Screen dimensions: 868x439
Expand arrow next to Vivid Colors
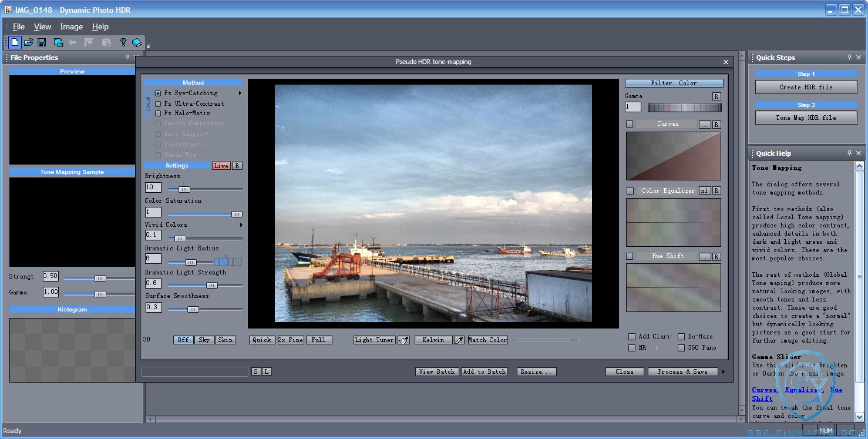pyautogui.click(x=241, y=224)
